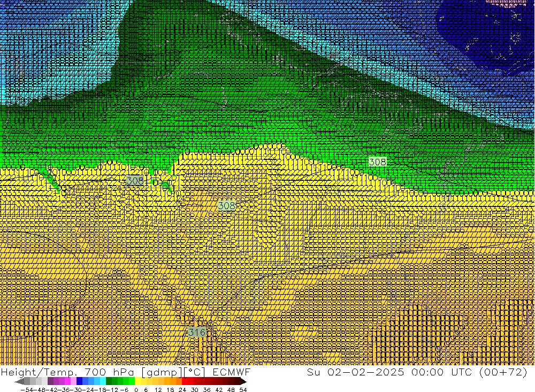Click the bright red 24°C legend swatch
Image resolution: width=535 pixels, height=392 pixels.
[x=185, y=381]
